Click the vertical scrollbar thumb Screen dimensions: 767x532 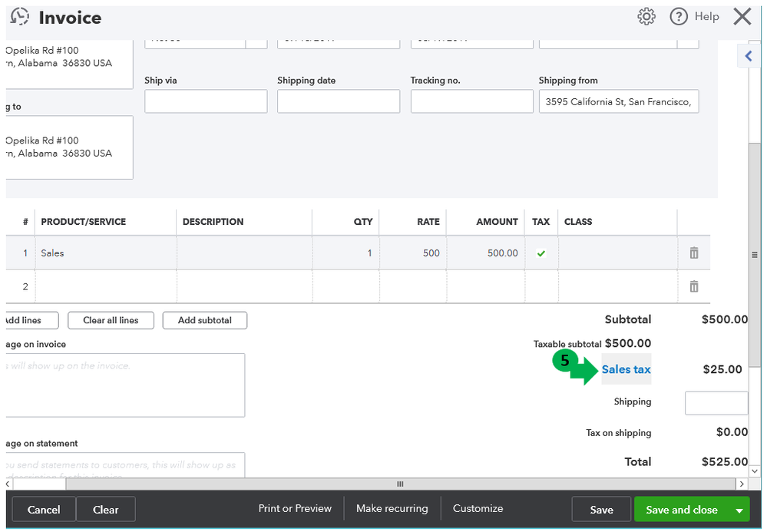[754, 255]
